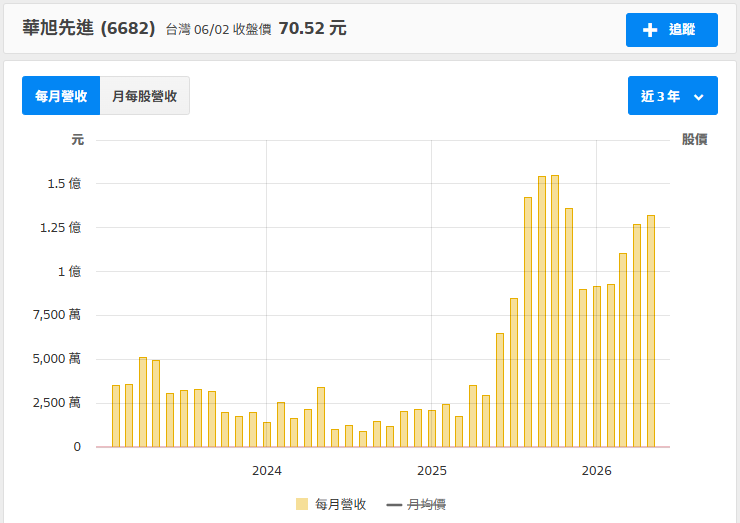Switch to the 每月營收 tab
This screenshot has width=740, height=523.
(61, 96)
